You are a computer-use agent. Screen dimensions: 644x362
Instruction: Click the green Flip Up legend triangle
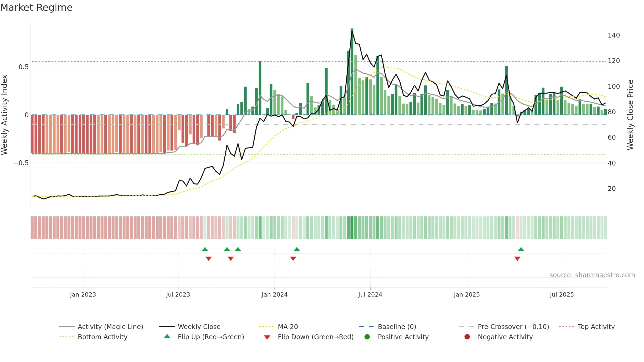click(x=167, y=336)
